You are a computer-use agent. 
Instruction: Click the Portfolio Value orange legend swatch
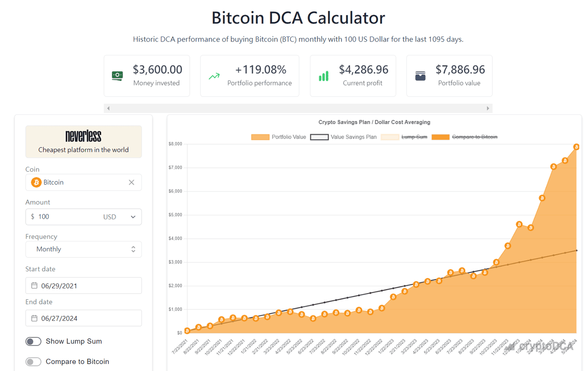tap(260, 137)
